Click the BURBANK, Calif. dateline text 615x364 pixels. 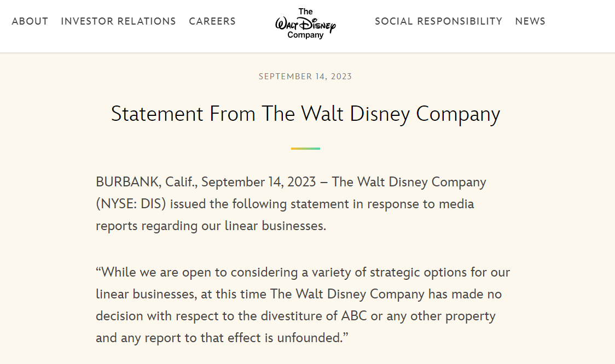coord(144,182)
